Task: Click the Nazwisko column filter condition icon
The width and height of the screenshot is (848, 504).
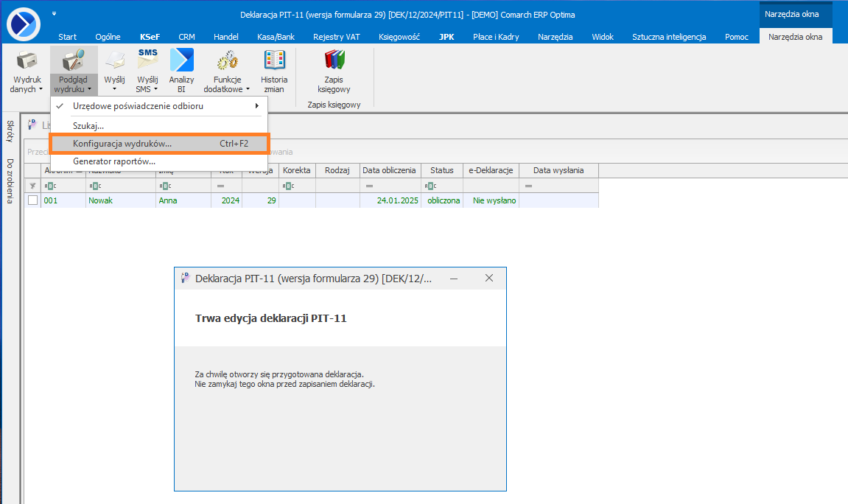Action: pyautogui.click(x=95, y=186)
